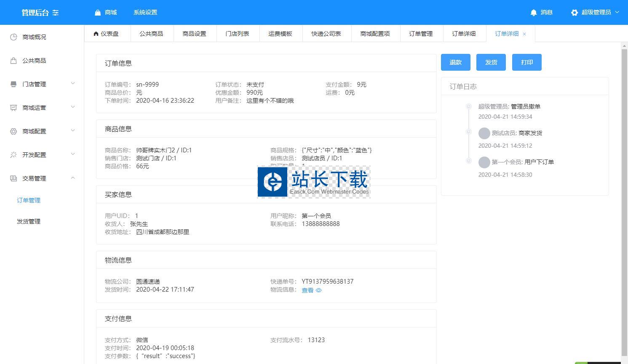
Task: Click the 消息 bell icon
Action: click(x=534, y=13)
